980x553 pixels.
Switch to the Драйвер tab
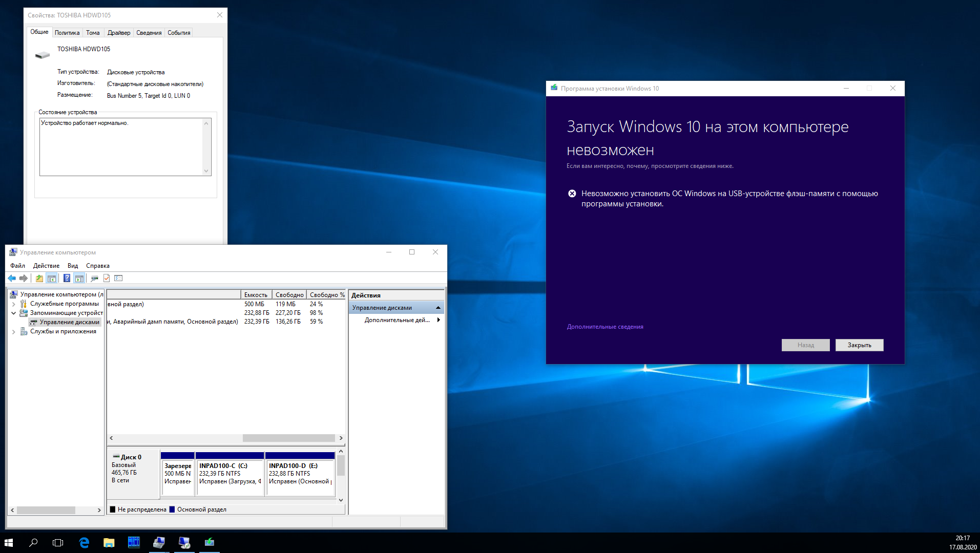[x=119, y=33]
